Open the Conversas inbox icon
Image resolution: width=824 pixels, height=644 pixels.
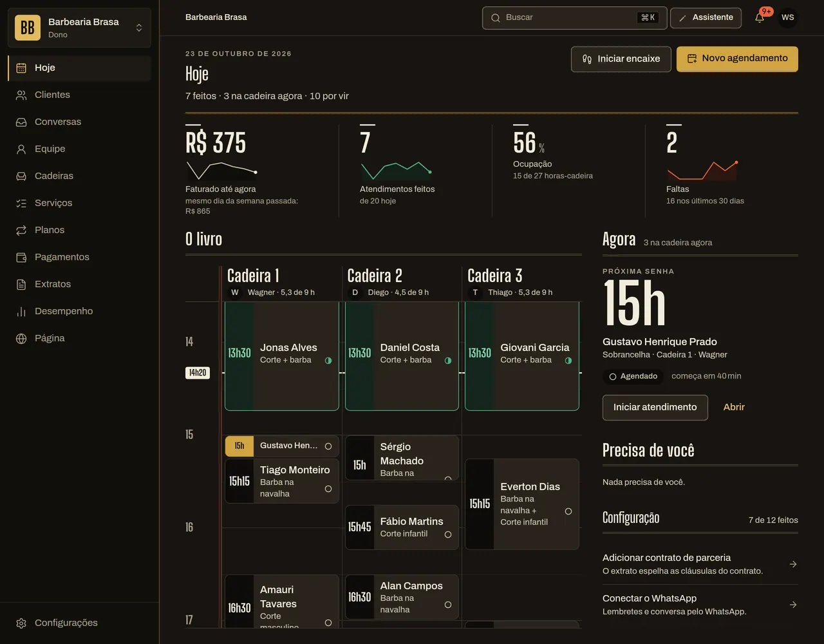coord(21,122)
